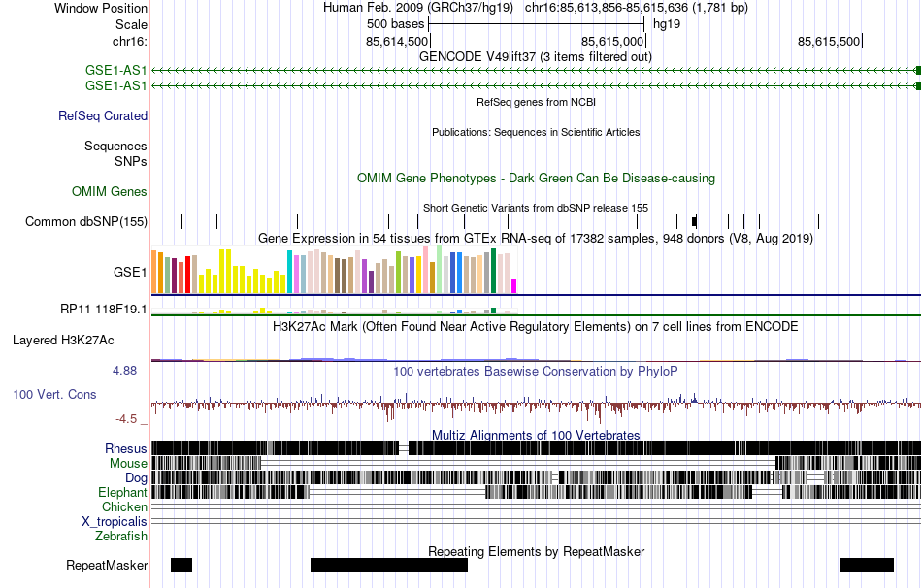The height and width of the screenshot is (588, 922).
Task: Click the -4.5 lower scale value
Action: (x=126, y=419)
